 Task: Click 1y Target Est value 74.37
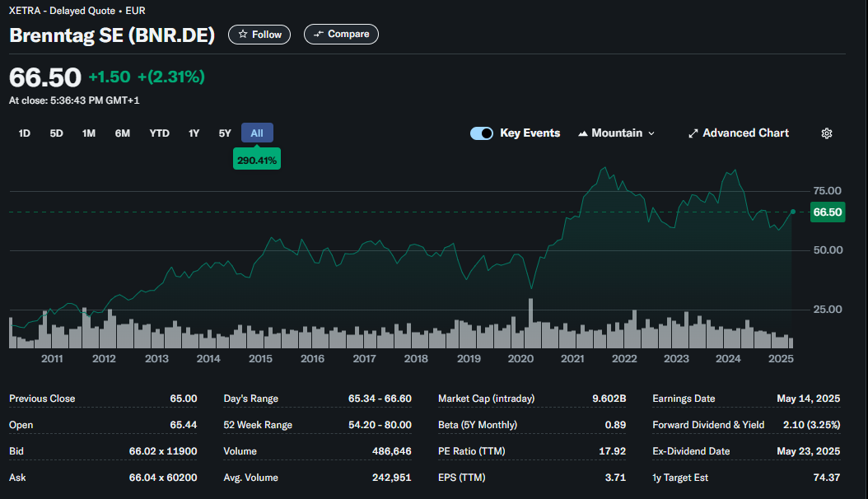pos(827,478)
